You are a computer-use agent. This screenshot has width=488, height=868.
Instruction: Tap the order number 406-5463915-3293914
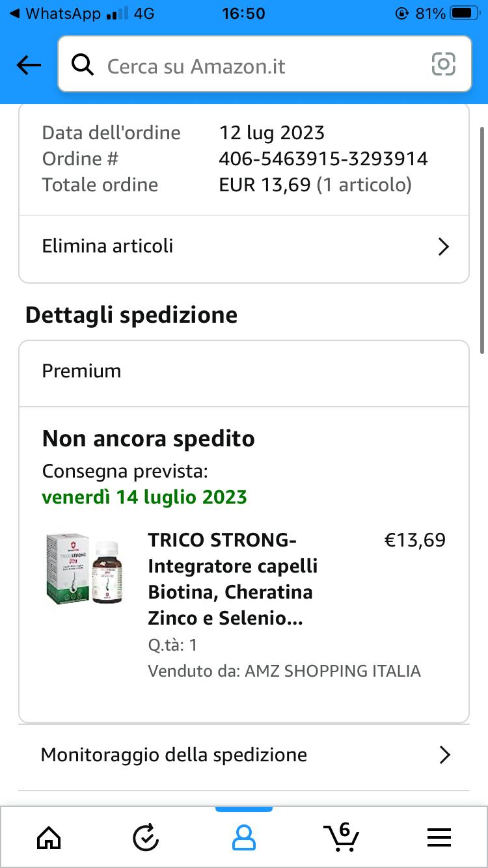pyautogui.click(x=323, y=159)
